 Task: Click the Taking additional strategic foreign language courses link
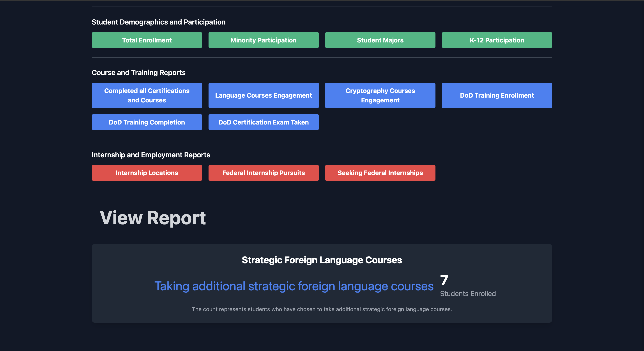[294, 286]
